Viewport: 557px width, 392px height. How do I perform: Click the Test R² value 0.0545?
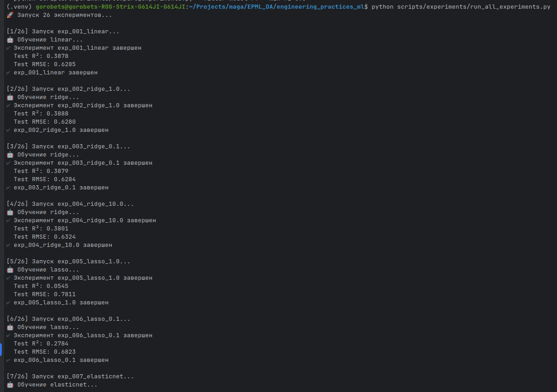point(58,286)
